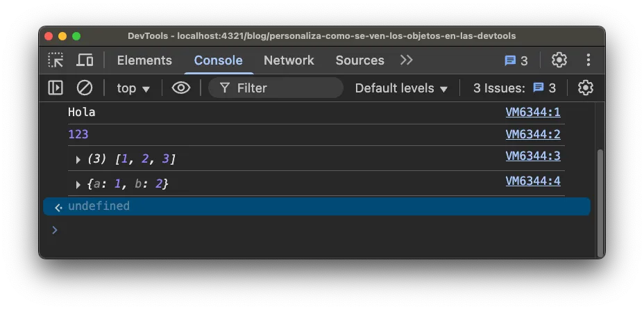Open the Default levels dropdown
This screenshot has height=310, width=644.
tap(401, 88)
